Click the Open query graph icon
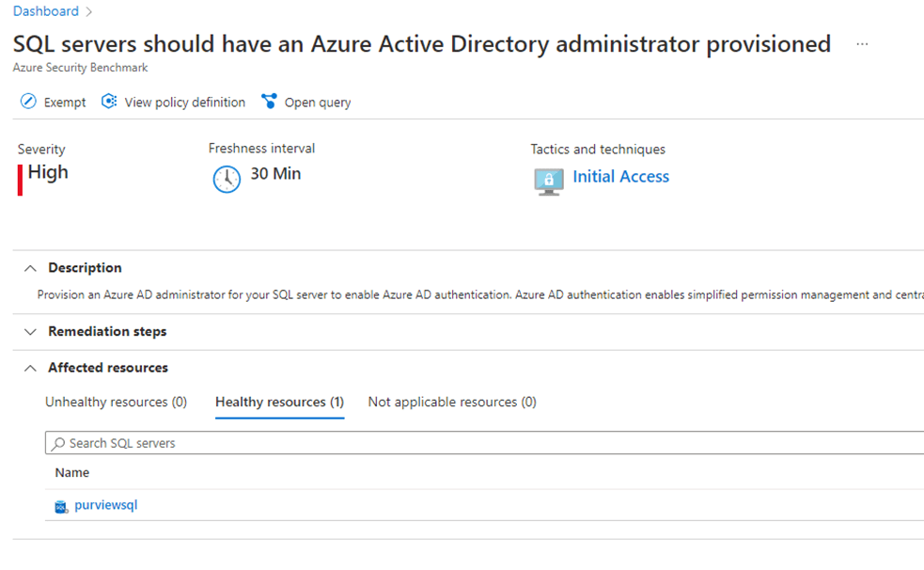Image resolution: width=924 pixels, height=570 pixels. pyautogui.click(x=269, y=102)
